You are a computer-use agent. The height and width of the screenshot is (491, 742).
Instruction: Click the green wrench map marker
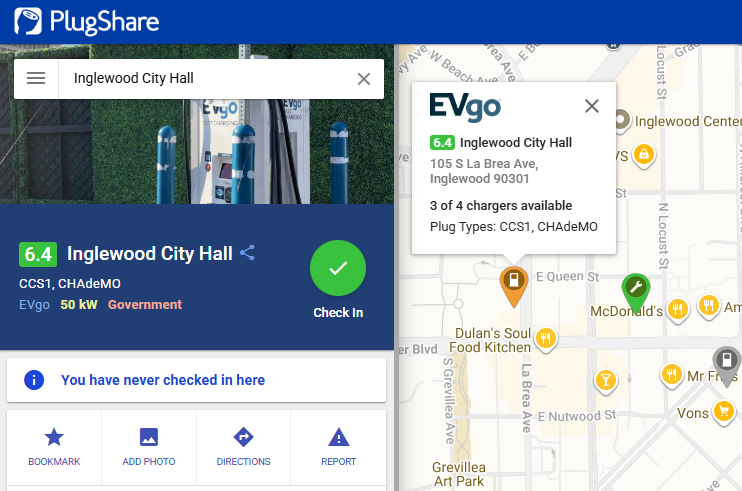[635, 290]
